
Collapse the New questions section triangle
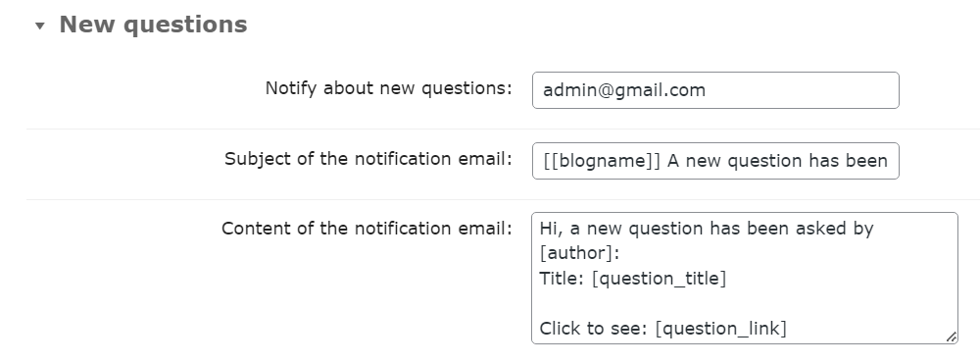pyautogui.click(x=40, y=26)
